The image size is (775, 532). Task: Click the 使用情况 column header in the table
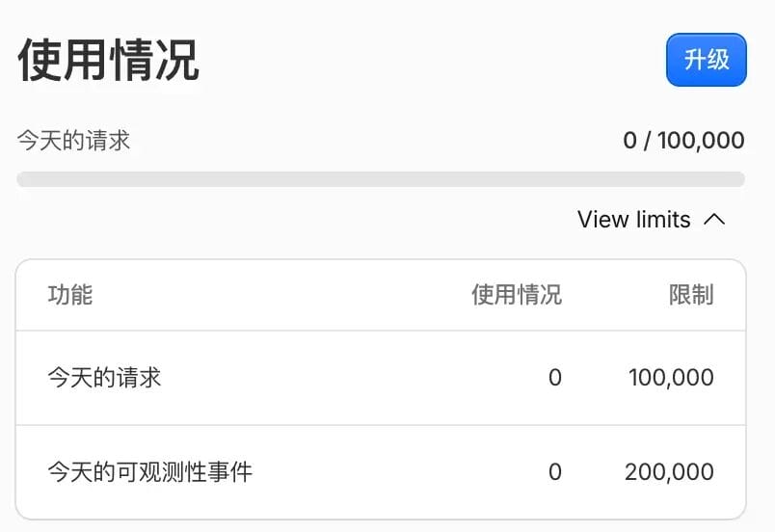coord(517,295)
